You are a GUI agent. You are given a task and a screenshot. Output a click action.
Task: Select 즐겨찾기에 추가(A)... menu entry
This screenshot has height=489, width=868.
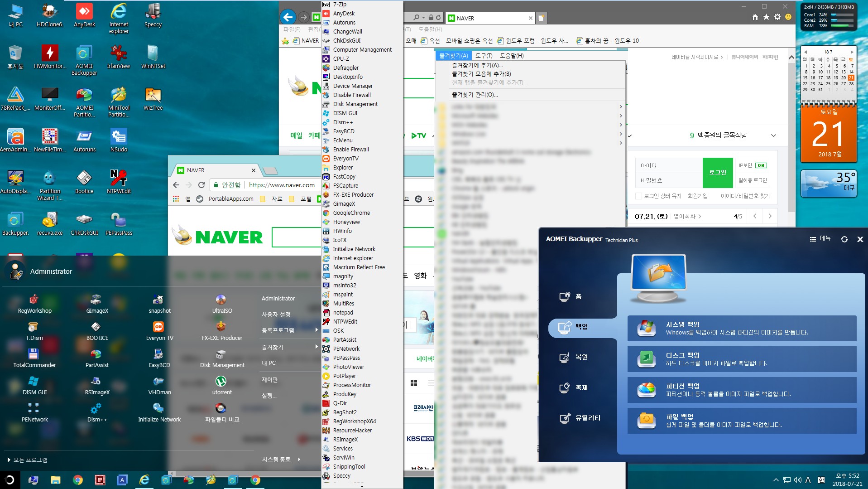tap(477, 65)
